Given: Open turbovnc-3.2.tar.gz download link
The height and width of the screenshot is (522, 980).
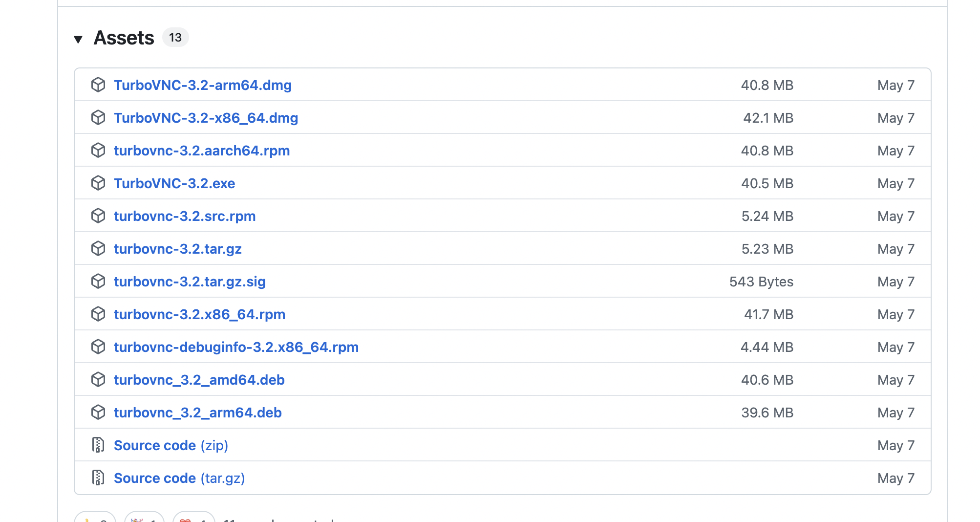Looking at the screenshot, I should pos(177,249).
